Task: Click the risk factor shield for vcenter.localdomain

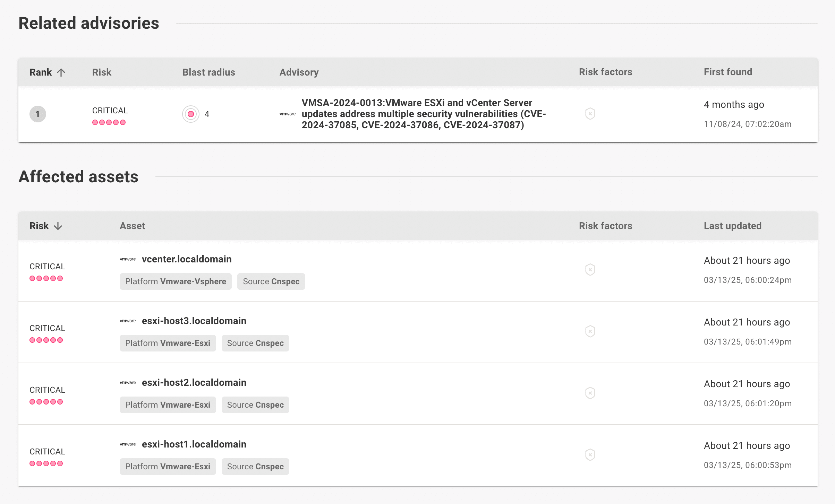Action: [x=590, y=269]
